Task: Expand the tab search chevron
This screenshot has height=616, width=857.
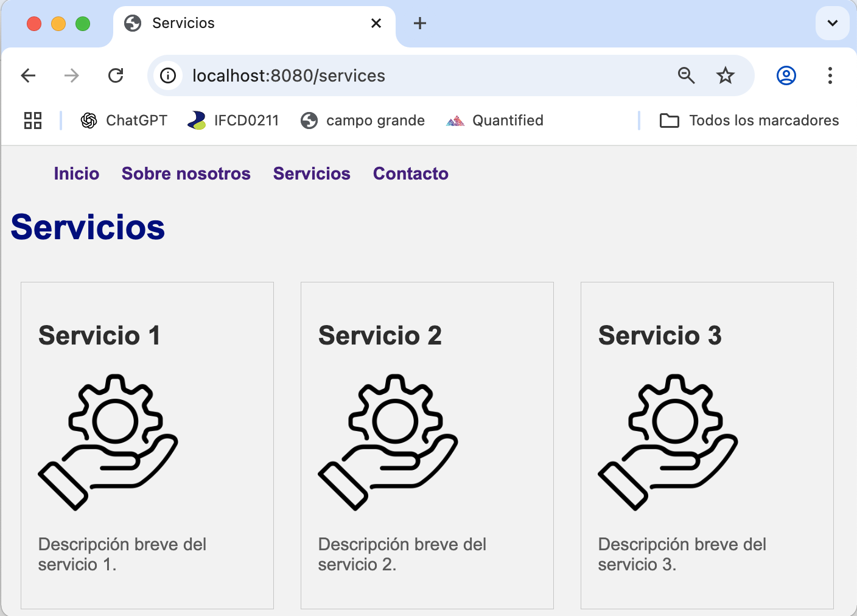Action: coord(832,23)
